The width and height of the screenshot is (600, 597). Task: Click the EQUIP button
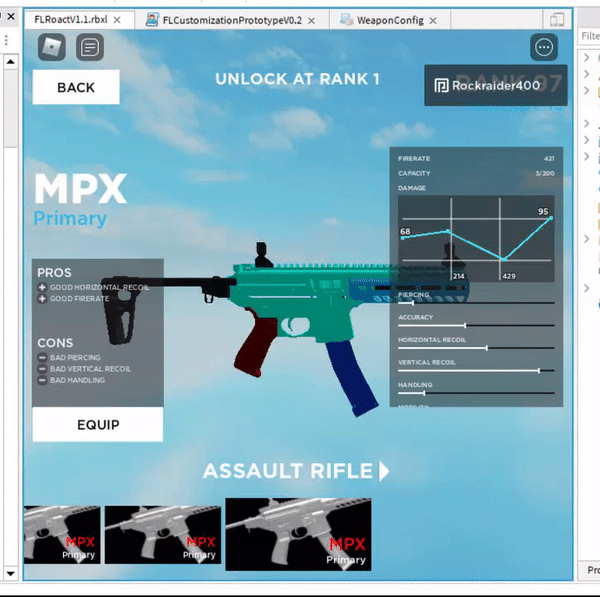coord(98,424)
